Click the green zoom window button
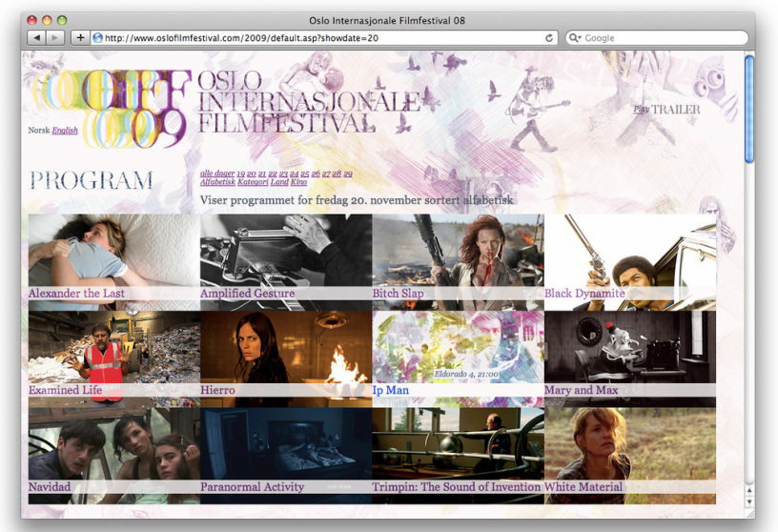Screen dimensions: 778x532 click(x=62, y=20)
